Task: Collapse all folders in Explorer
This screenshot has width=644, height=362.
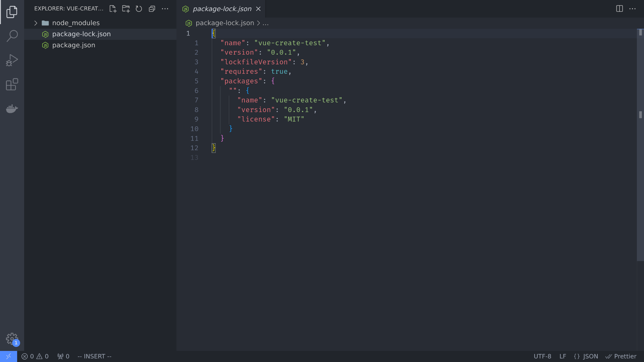Action: click(x=152, y=9)
